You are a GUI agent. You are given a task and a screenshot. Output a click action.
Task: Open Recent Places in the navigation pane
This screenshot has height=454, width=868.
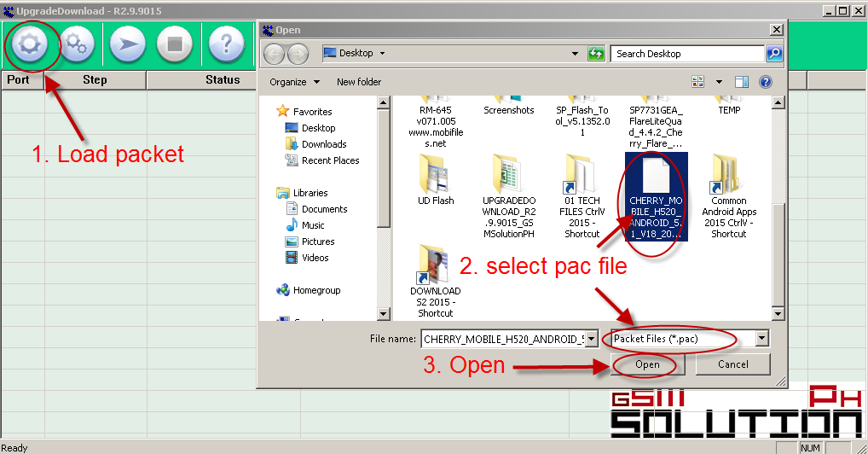pos(322,160)
